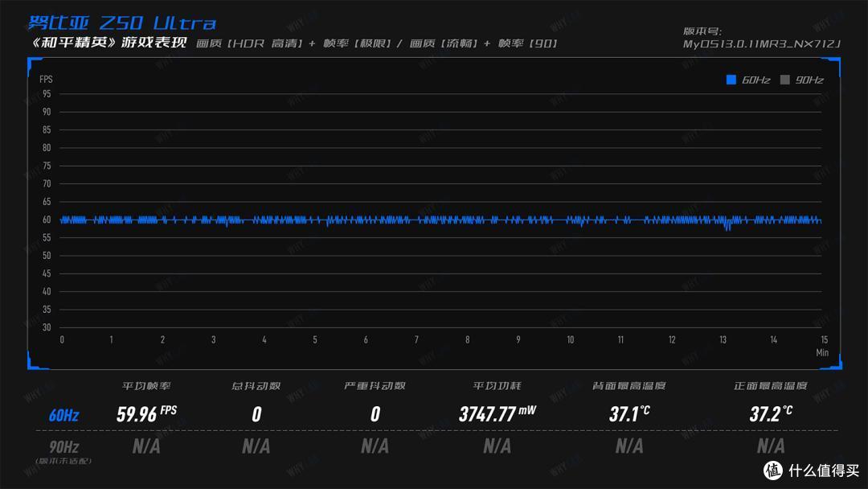Select the MyOS13.0.11MR3_NX712J version string

point(762,43)
